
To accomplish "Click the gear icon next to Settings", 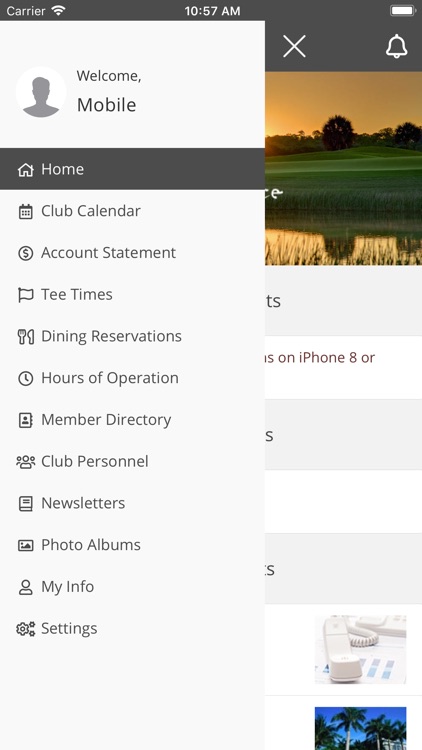I will pos(25,629).
